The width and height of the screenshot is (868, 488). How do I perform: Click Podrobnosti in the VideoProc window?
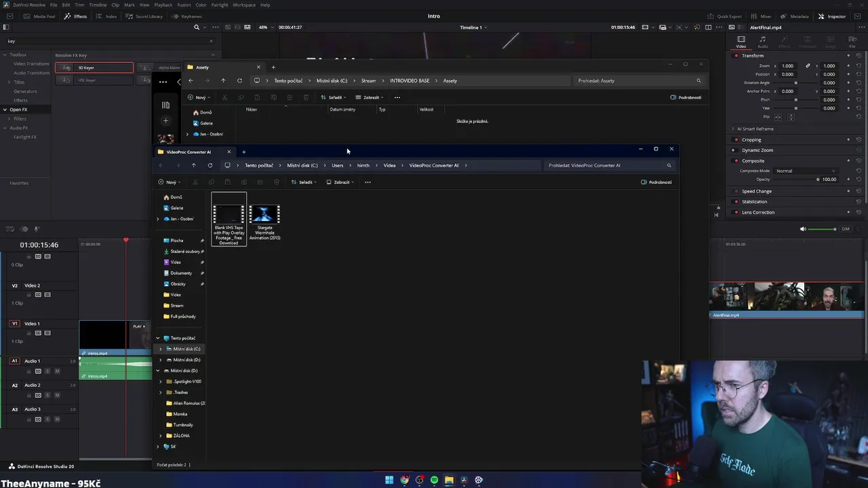coord(656,182)
